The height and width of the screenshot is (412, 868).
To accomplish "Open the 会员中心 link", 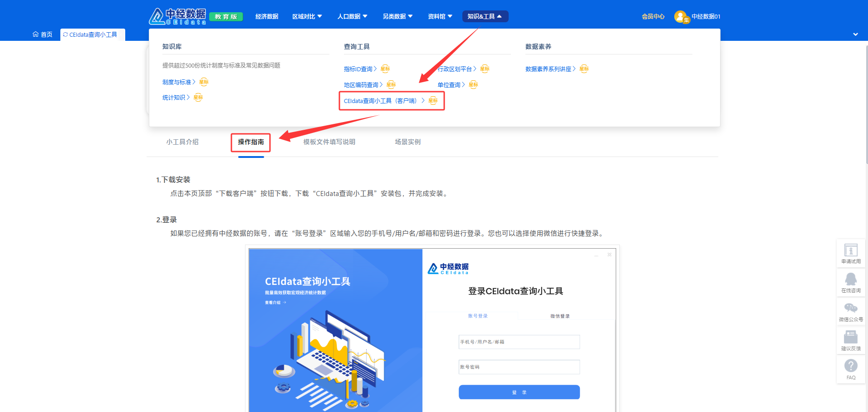I will coord(653,16).
